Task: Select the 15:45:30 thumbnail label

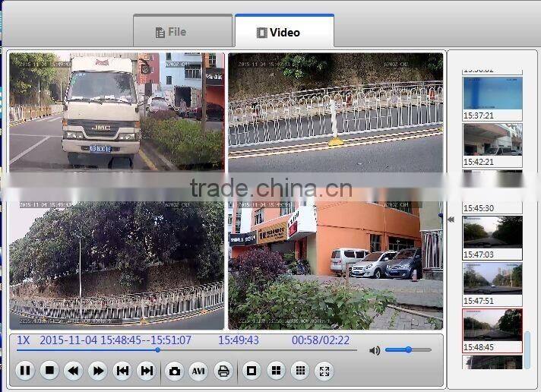Action: [479, 208]
